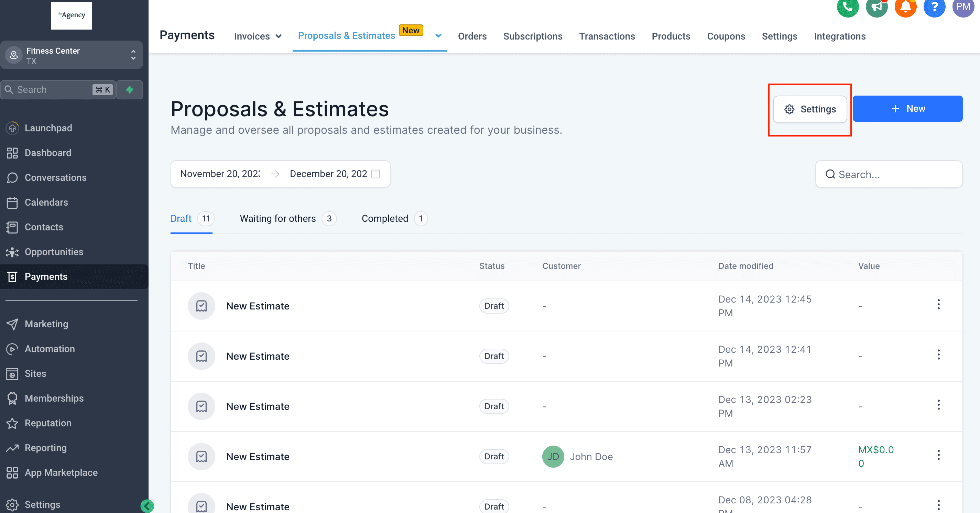
Task: Open Conversations in the sidebar
Action: [56, 178]
